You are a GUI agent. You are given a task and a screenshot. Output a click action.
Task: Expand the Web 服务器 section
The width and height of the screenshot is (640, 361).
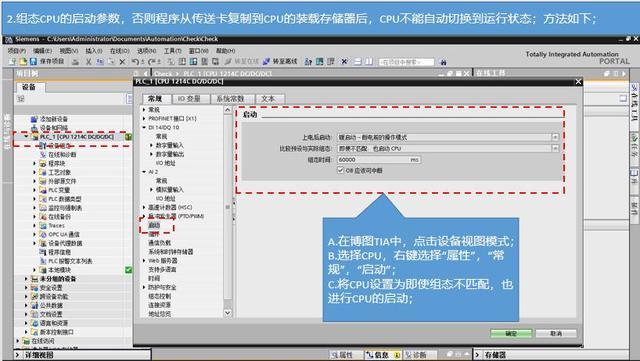click(144, 261)
